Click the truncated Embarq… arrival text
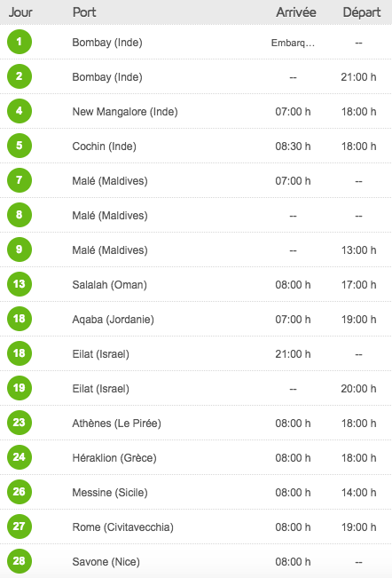 click(x=293, y=44)
